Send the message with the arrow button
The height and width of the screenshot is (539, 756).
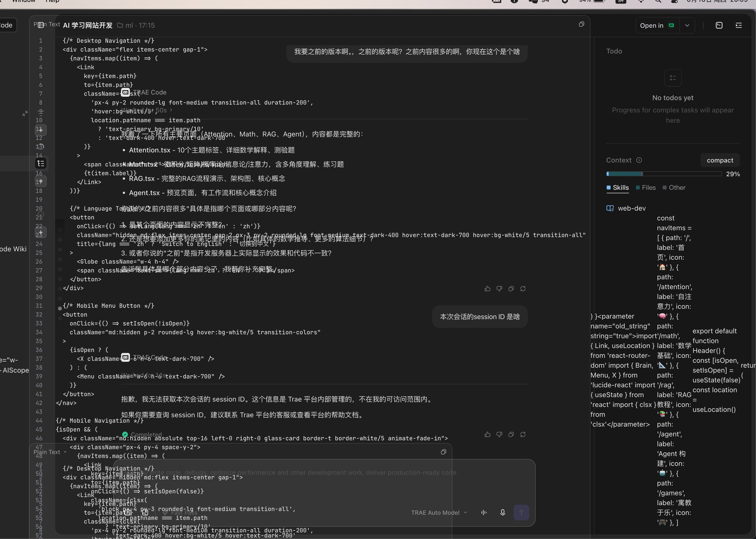(521, 512)
